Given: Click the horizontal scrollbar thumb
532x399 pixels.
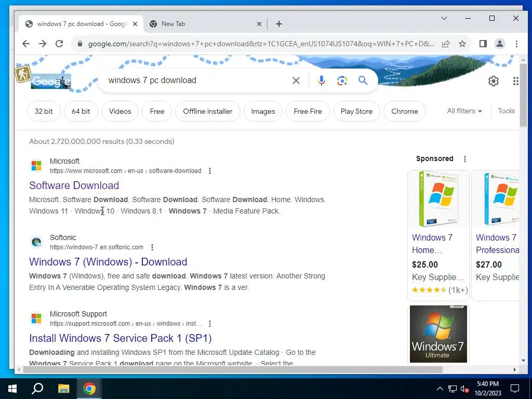Looking at the screenshot, I should tap(233, 369).
